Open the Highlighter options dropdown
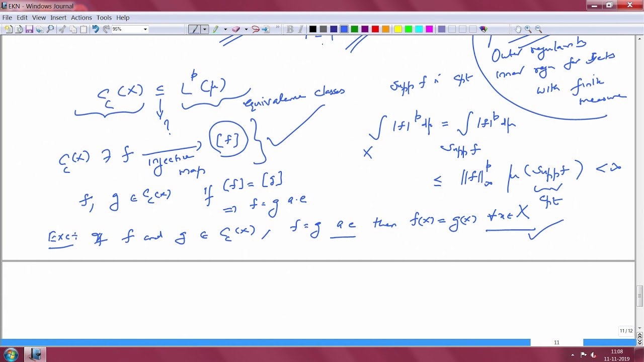644x362 pixels. [225, 29]
